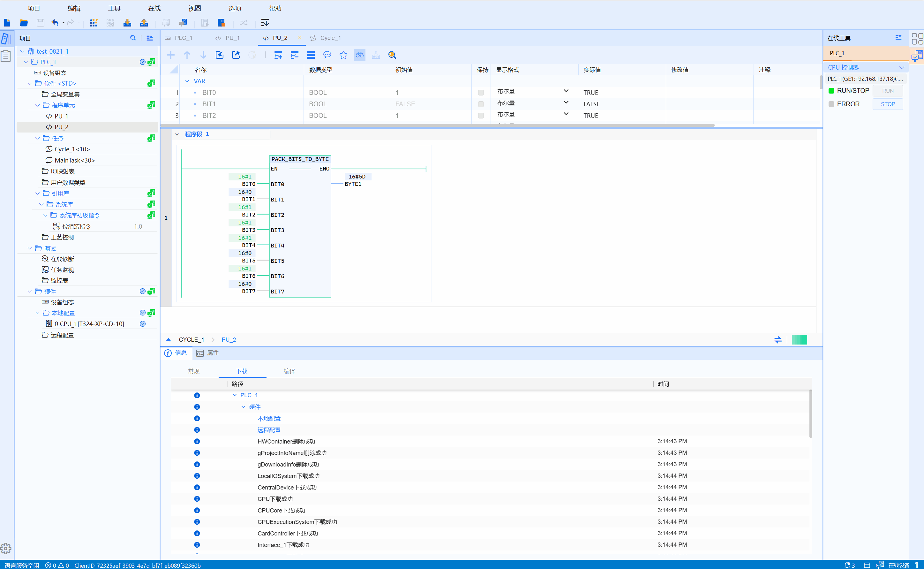
Task: Collapse the 引用库 tree node
Action: click(37, 193)
